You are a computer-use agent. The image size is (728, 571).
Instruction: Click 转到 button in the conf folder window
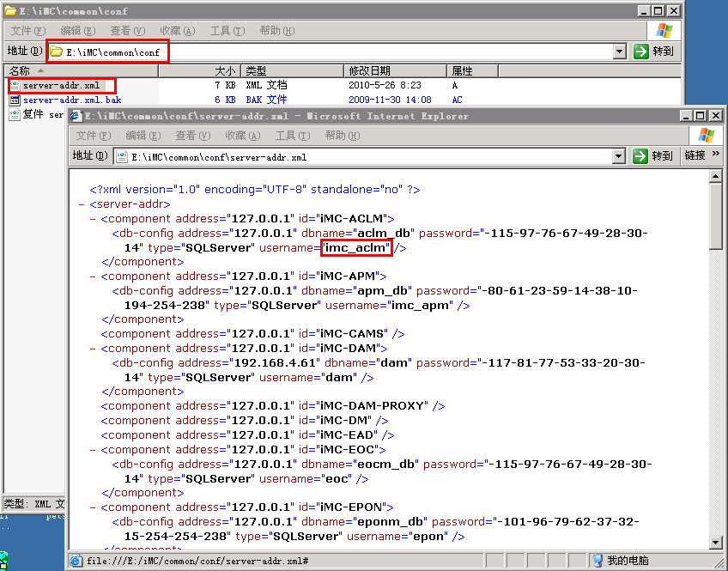(x=654, y=51)
